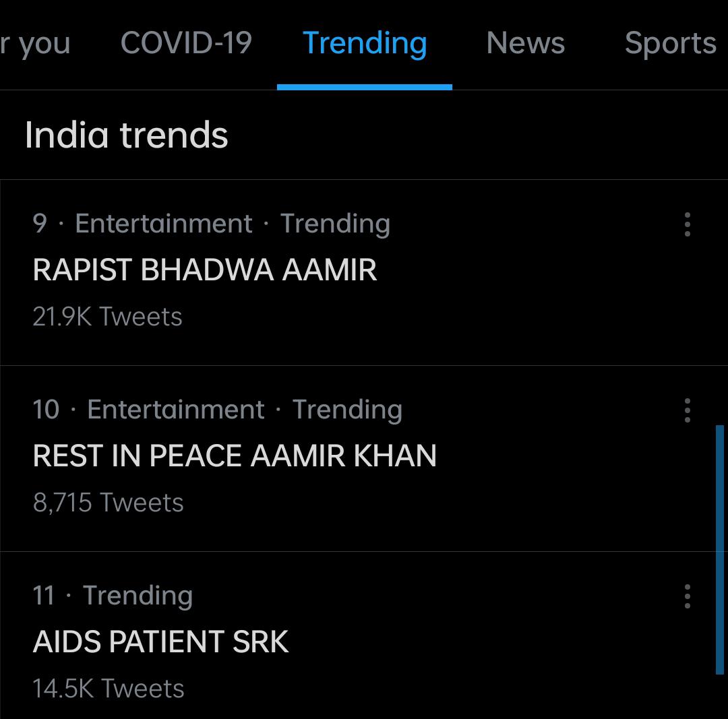Switch to the partially visible For you tab
Viewport: 728px width, 719px height.
point(35,43)
